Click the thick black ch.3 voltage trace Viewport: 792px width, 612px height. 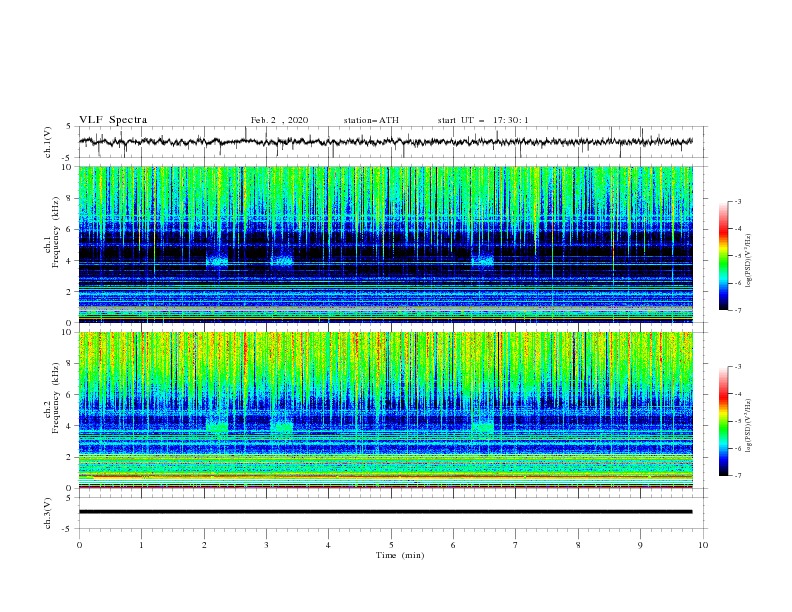[x=386, y=512]
